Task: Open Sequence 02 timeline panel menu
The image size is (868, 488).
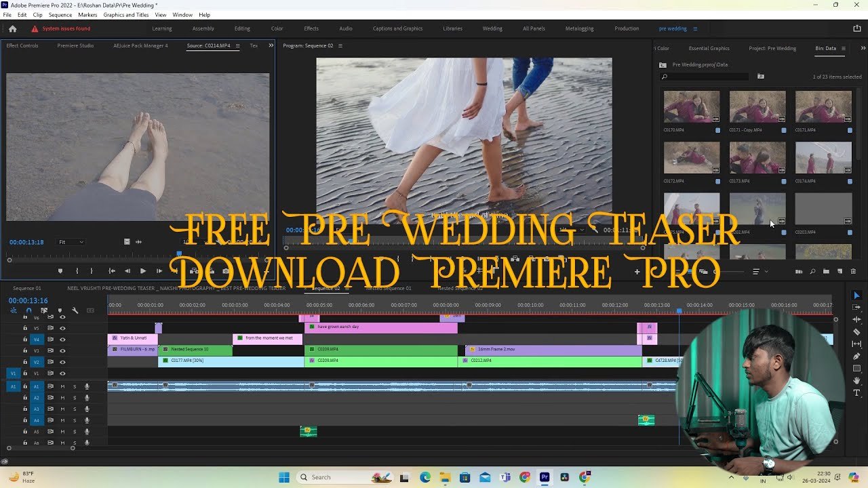Action: click(347, 288)
